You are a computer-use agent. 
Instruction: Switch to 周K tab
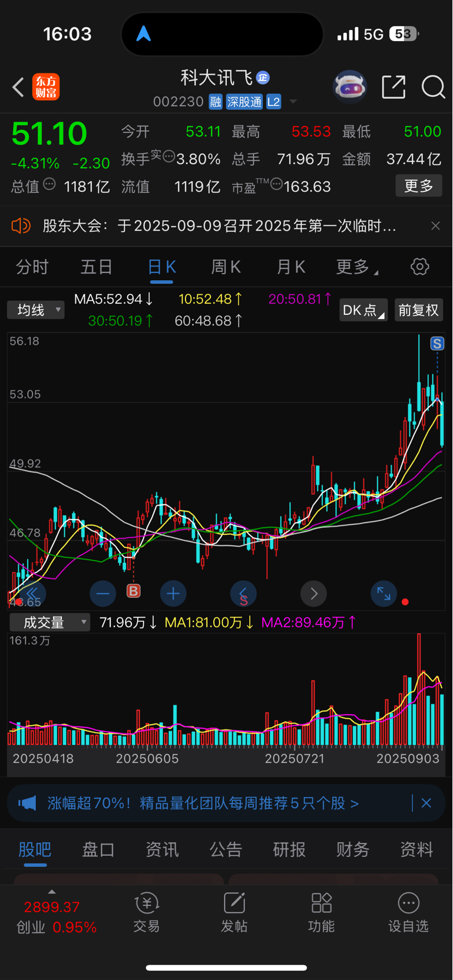point(226,267)
